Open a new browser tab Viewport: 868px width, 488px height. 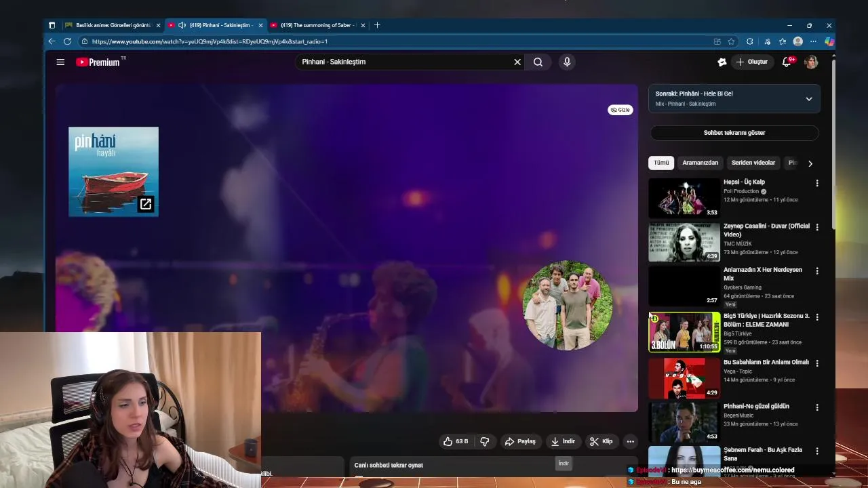[377, 25]
